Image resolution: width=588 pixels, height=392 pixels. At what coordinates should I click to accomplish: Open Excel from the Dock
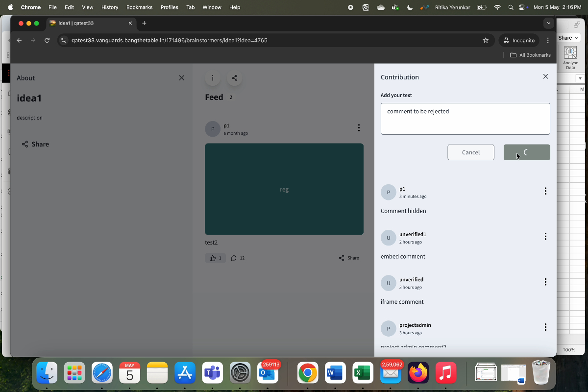tap(363, 373)
